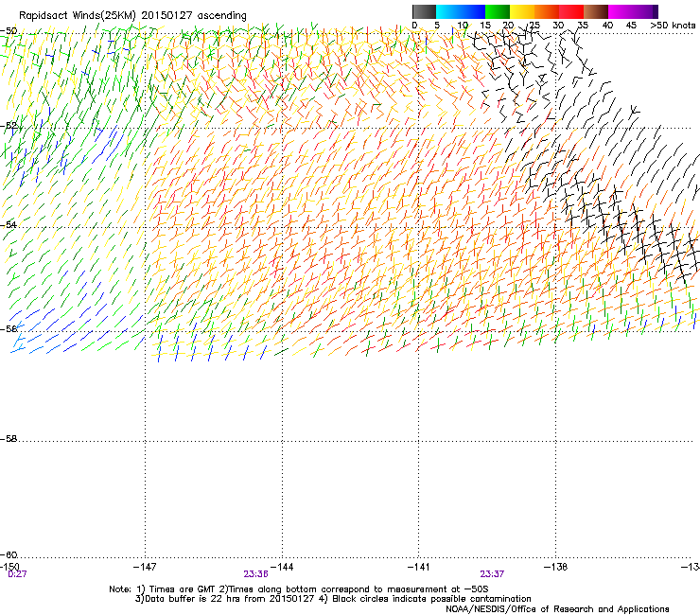Image resolution: width=700 pixels, height=615 pixels.
Task: Click the legend value '45'
Action: click(631, 26)
